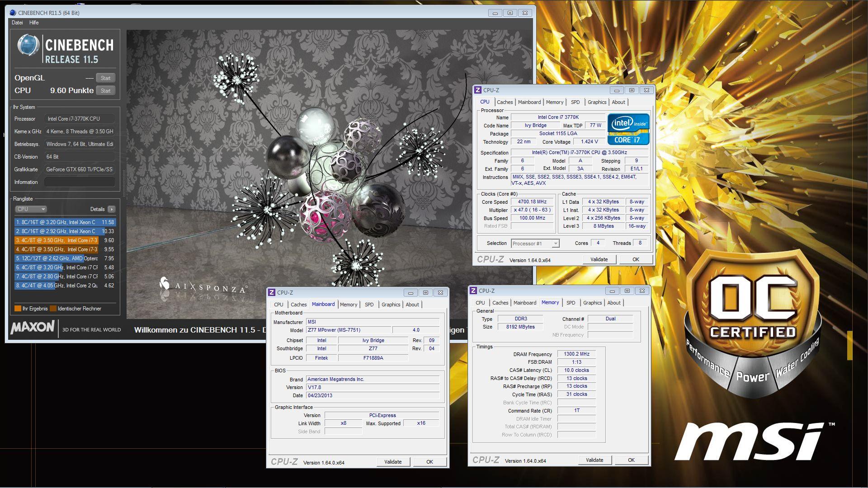Minimize the Cinebench window

coord(495,13)
